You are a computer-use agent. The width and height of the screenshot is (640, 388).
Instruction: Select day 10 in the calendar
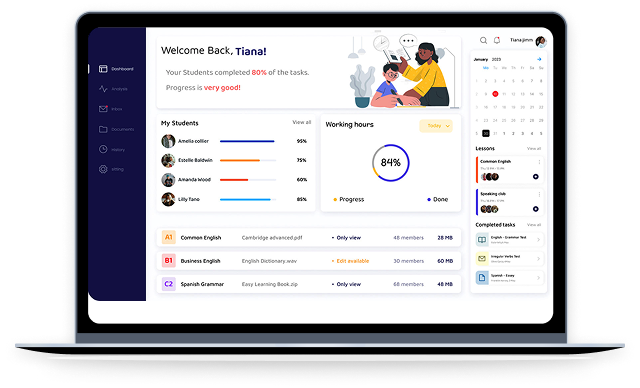click(495, 94)
